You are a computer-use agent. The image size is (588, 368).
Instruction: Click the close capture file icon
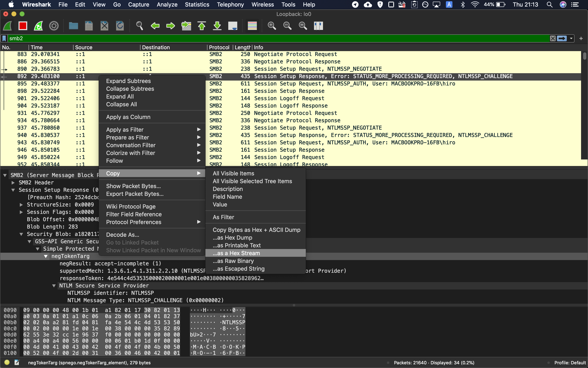(105, 26)
